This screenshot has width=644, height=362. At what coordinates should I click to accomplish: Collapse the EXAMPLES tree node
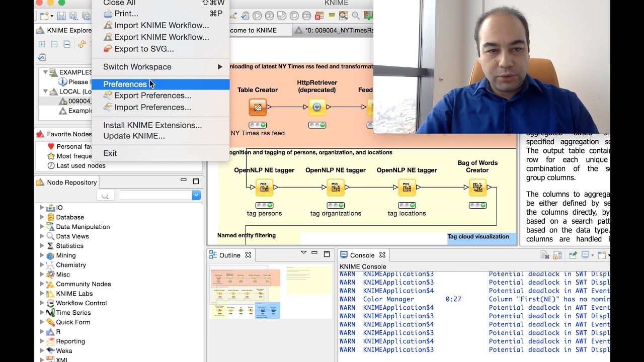point(45,72)
